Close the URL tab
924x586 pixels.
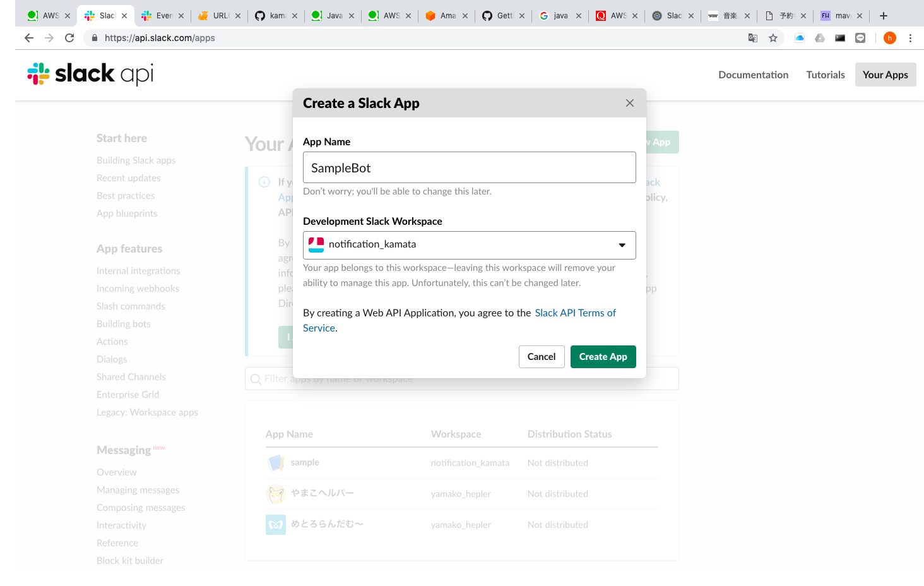coord(238,16)
